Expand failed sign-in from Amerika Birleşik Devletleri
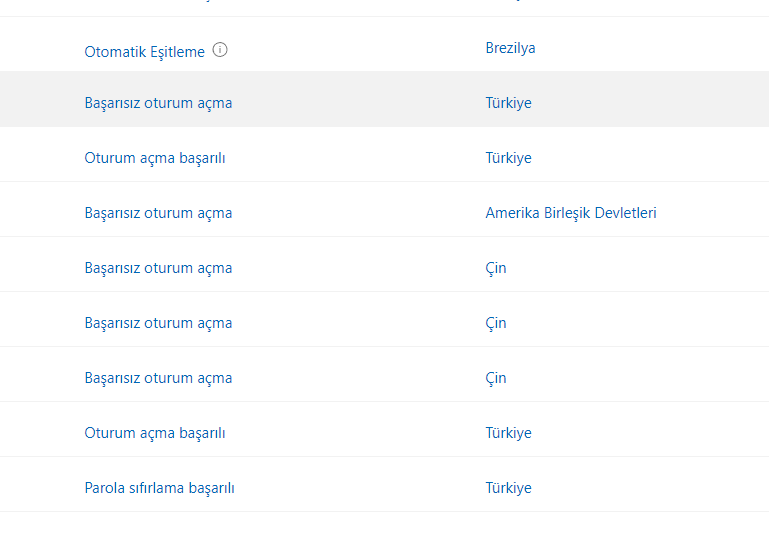 158,213
